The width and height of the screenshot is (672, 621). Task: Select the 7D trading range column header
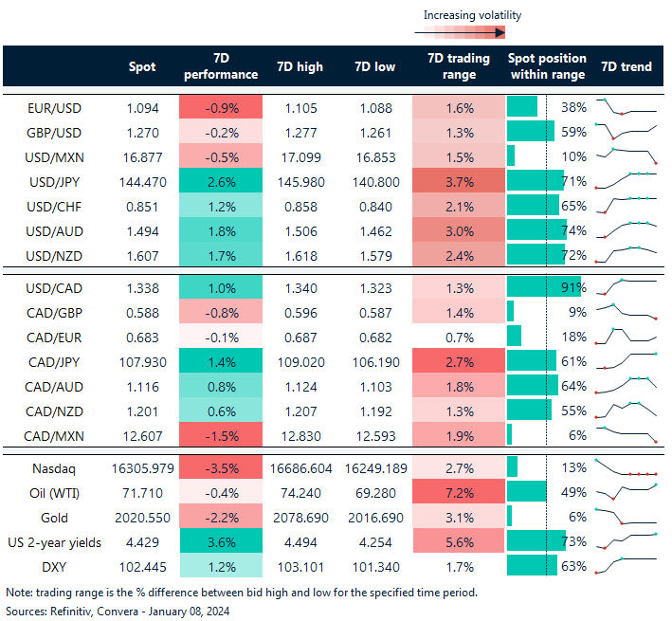click(x=459, y=66)
